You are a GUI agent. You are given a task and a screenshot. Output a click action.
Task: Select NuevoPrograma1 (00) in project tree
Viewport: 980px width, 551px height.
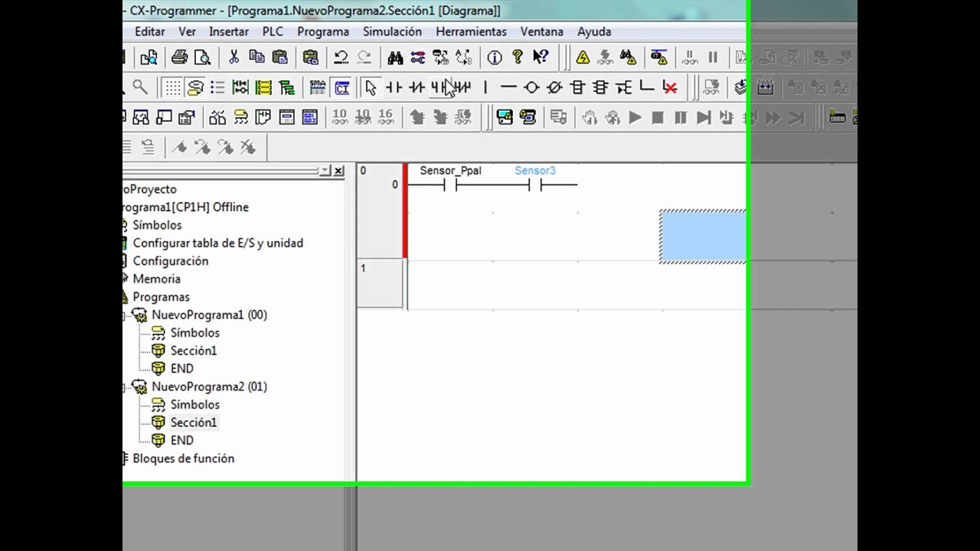(209, 315)
